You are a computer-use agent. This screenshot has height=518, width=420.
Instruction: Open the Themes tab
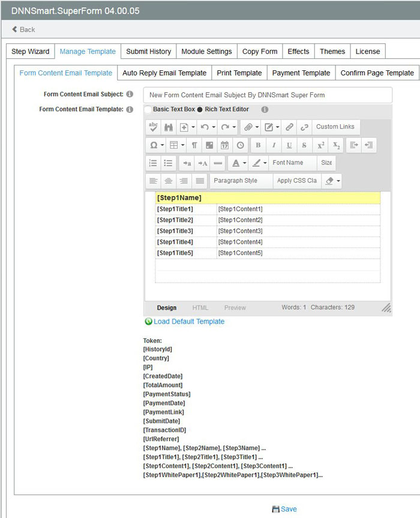coord(332,52)
